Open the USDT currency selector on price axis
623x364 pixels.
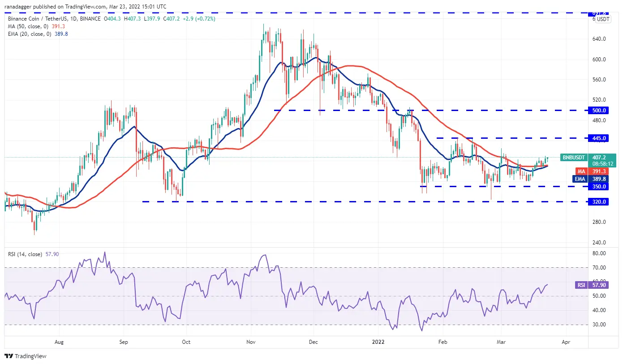point(603,19)
